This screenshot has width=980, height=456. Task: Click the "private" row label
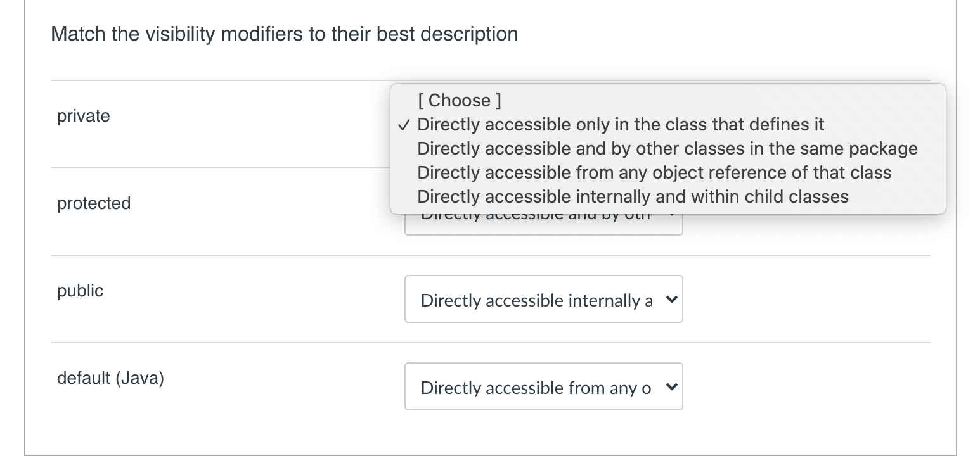(82, 116)
